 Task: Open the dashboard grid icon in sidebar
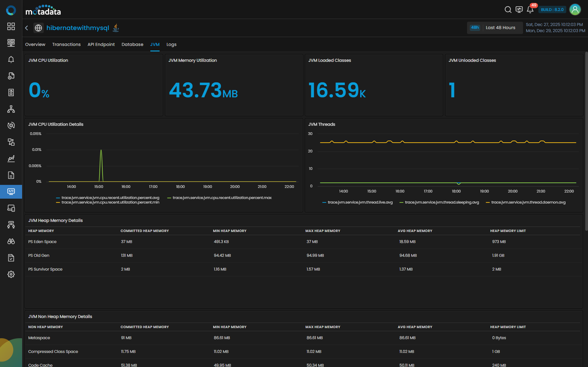coord(11,26)
